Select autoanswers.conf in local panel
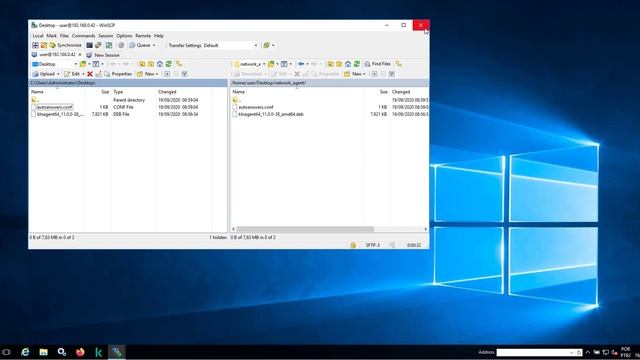 [x=55, y=107]
